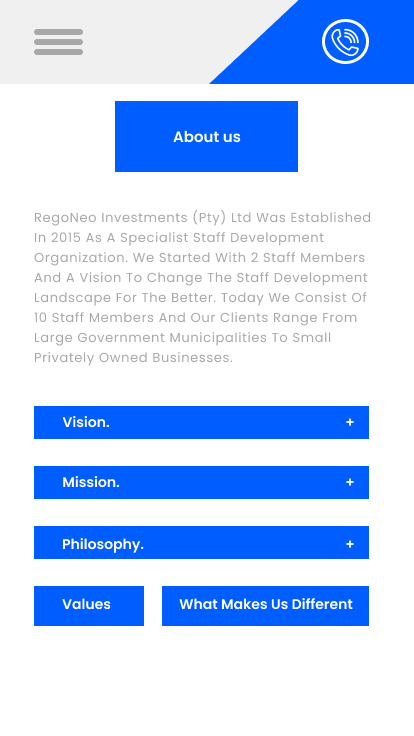Tap the phone call icon

pyautogui.click(x=345, y=41)
